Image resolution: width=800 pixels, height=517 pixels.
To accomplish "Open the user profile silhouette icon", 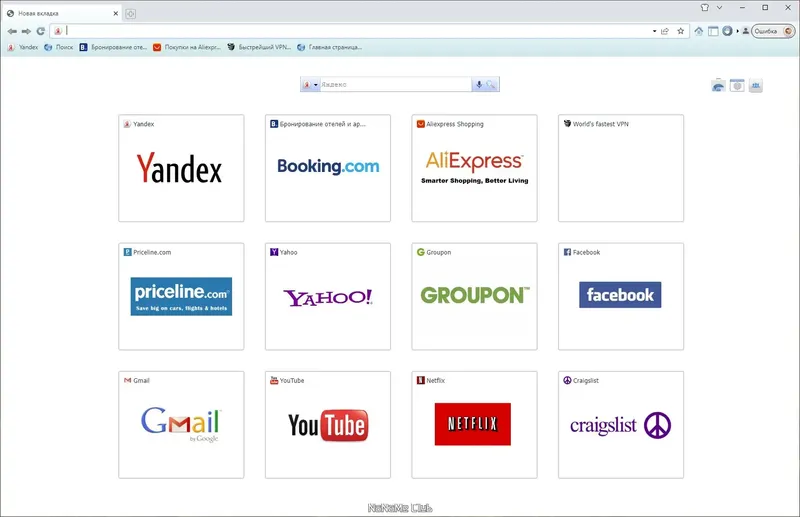I will [745, 31].
